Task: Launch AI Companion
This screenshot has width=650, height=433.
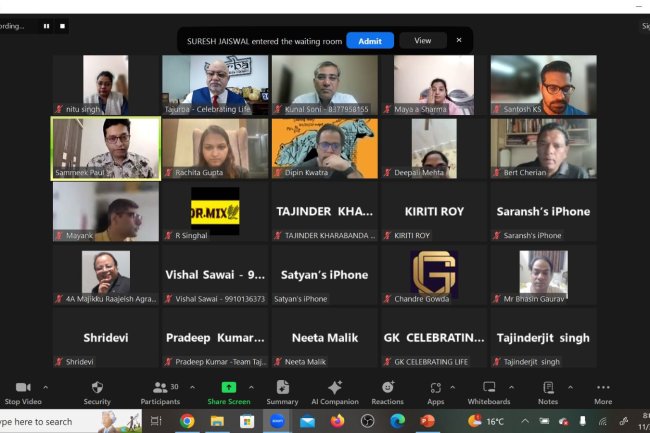Action: [x=334, y=388]
